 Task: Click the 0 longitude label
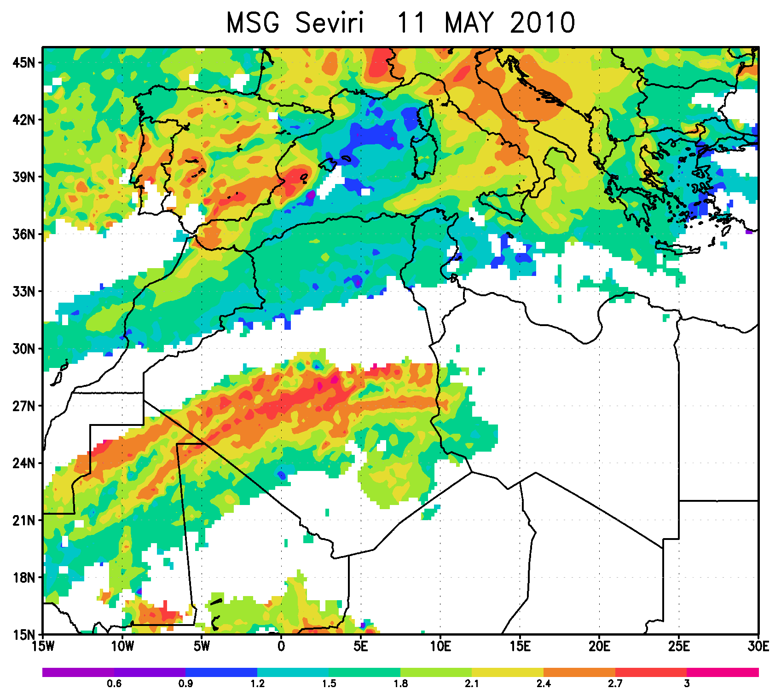[281, 647]
